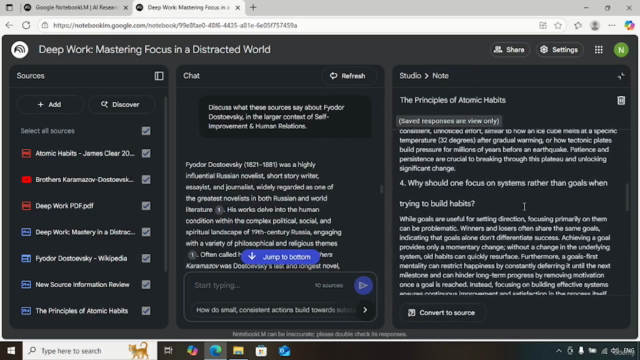Refresh the chat
This screenshot has width=640, height=360.
(x=348, y=76)
